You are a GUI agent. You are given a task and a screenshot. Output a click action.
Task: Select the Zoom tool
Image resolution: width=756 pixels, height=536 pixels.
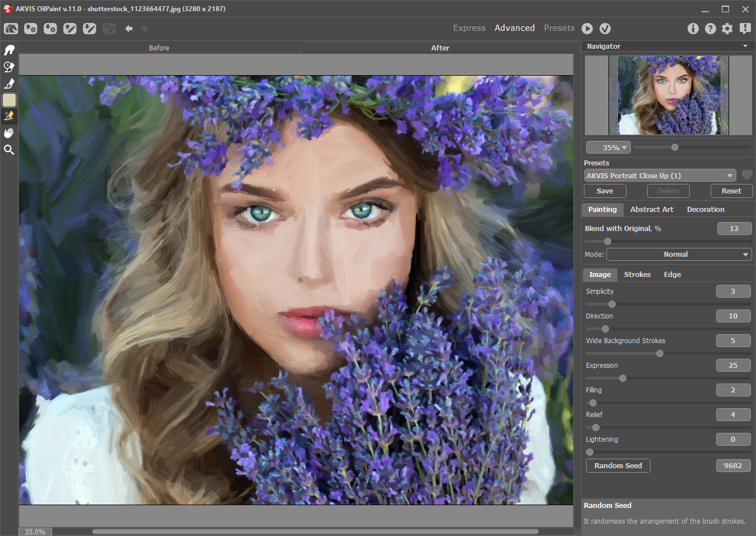9,150
